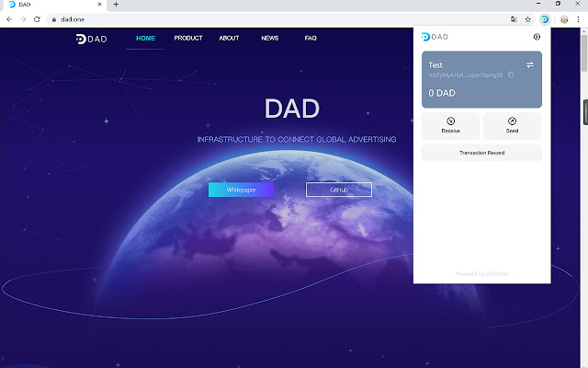
Task: Open the wallet settings icon in popup header
Action: click(537, 37)
